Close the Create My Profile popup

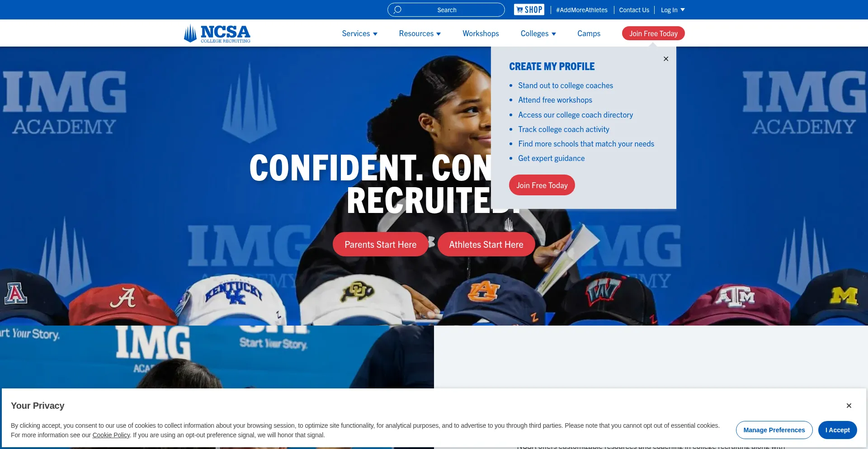tap(666, 59)
